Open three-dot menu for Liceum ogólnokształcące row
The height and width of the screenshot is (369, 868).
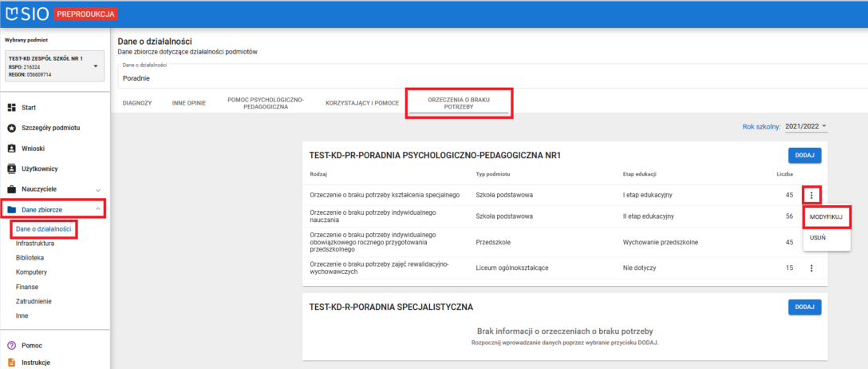[x=811, y=268]
